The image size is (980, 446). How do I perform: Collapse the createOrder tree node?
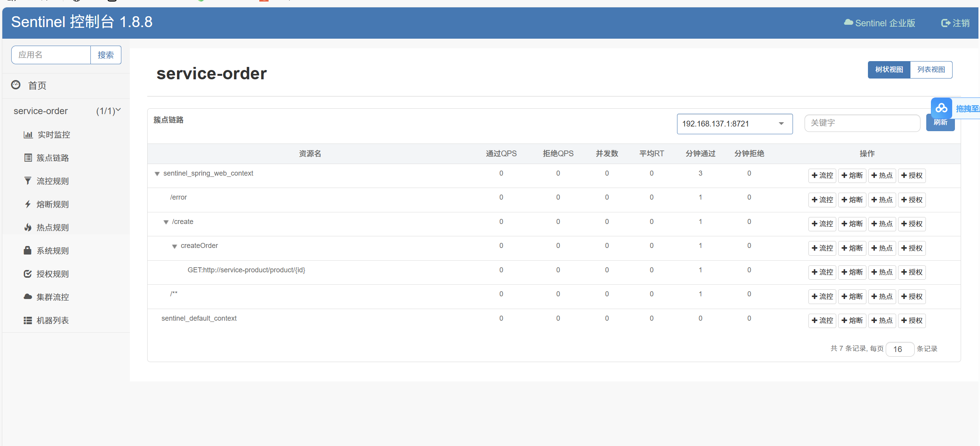point(175,246)
